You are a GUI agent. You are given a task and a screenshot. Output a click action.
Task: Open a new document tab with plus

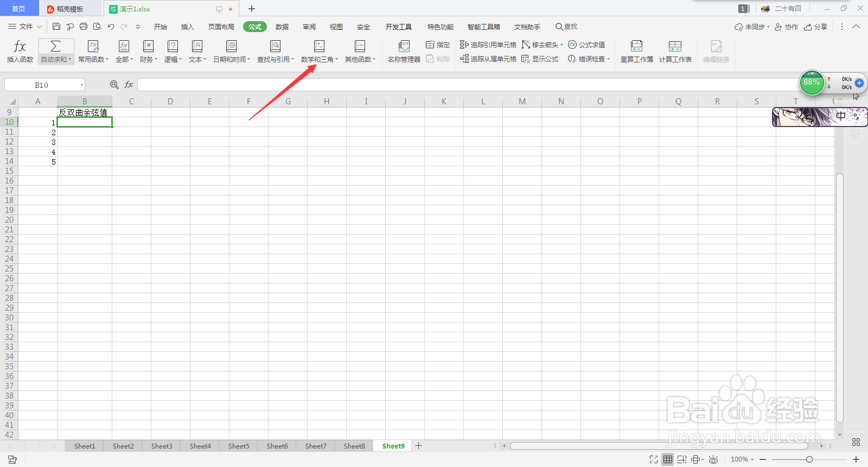[x=252, y=9]
